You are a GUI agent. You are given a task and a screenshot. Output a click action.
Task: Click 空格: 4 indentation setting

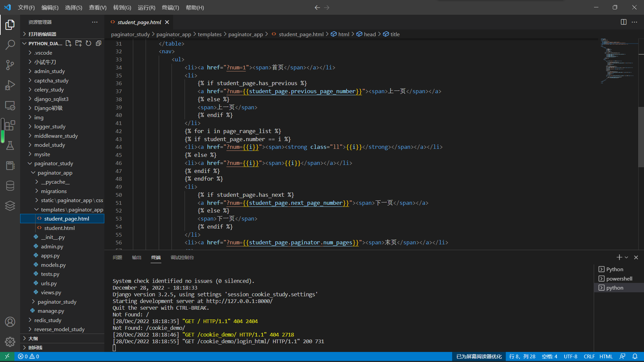549,357
